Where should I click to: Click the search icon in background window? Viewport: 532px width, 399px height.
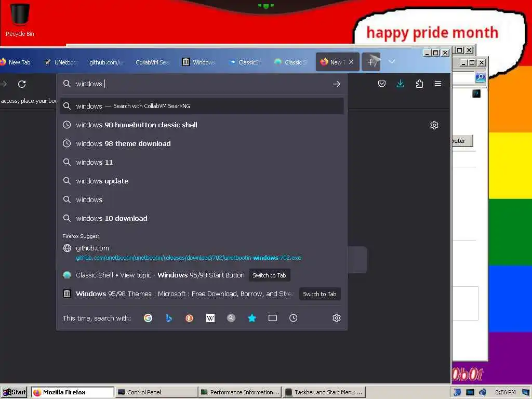[480, 77]
